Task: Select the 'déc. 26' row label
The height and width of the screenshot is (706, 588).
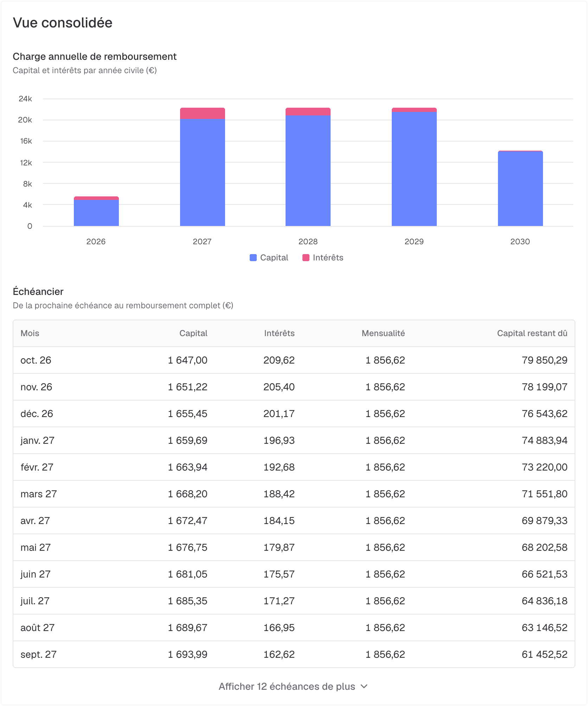Action: point(37,414)
